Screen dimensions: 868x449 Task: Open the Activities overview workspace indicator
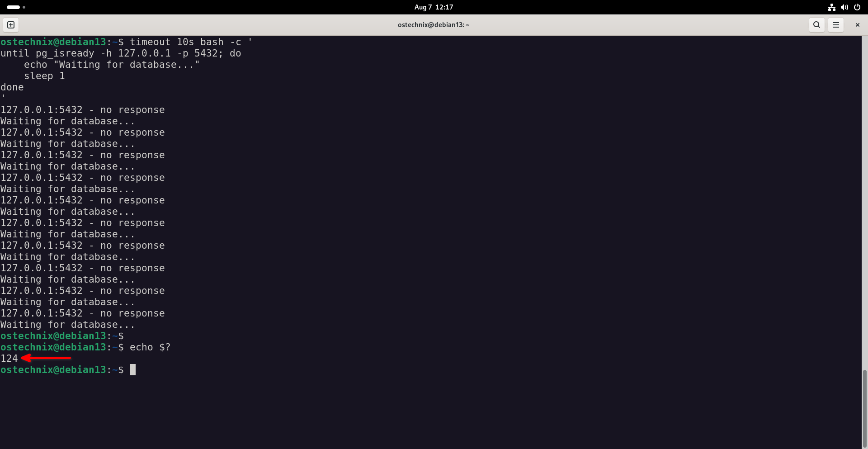pos(16,7)
